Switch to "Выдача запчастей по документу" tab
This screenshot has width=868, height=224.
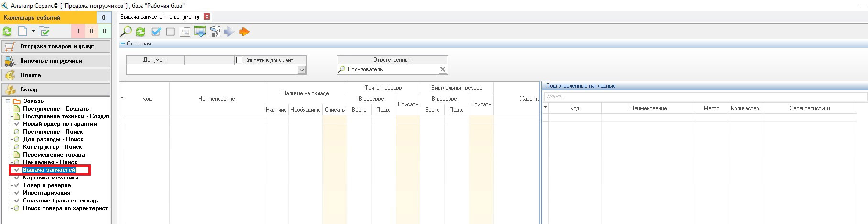coord(160,17)
